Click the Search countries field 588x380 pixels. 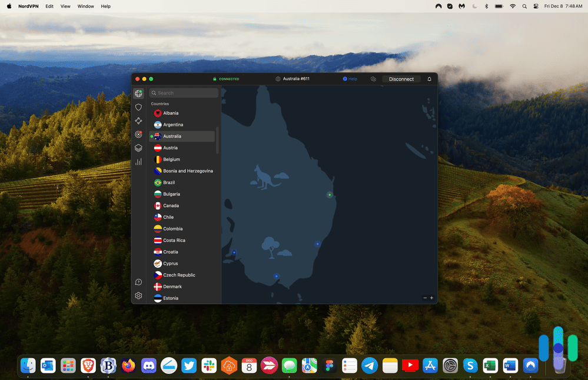coord(183,92)
